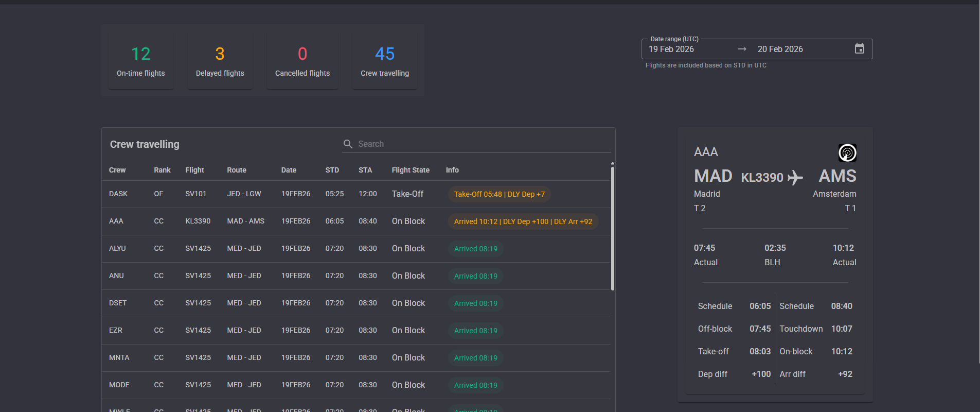This screenshot has height=412, width=980.
Task: Open the date range calendar picker
Action: 859,49
